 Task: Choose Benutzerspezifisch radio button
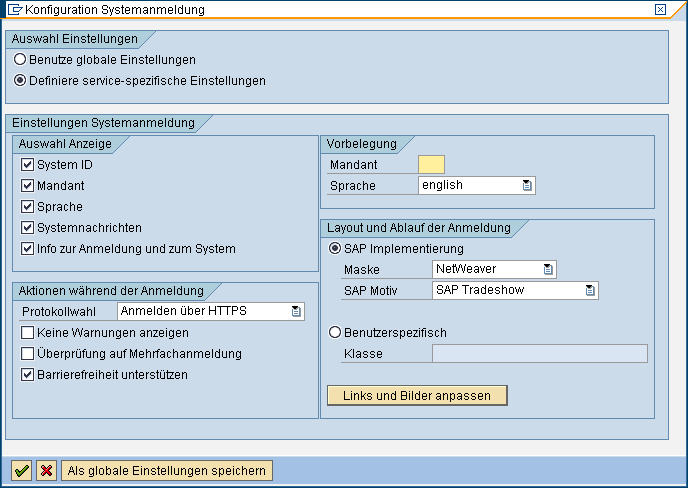[x=335, y=332]
